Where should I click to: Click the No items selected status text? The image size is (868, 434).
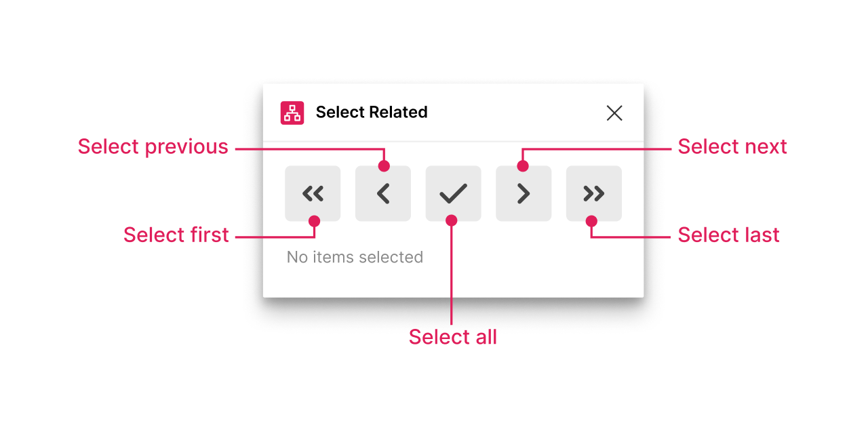(355, 257)
